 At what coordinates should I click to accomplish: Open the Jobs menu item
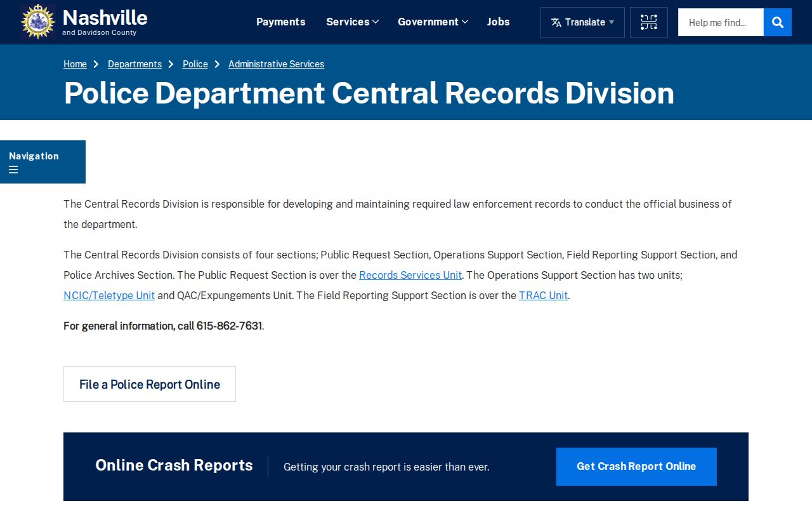[499, 22]
